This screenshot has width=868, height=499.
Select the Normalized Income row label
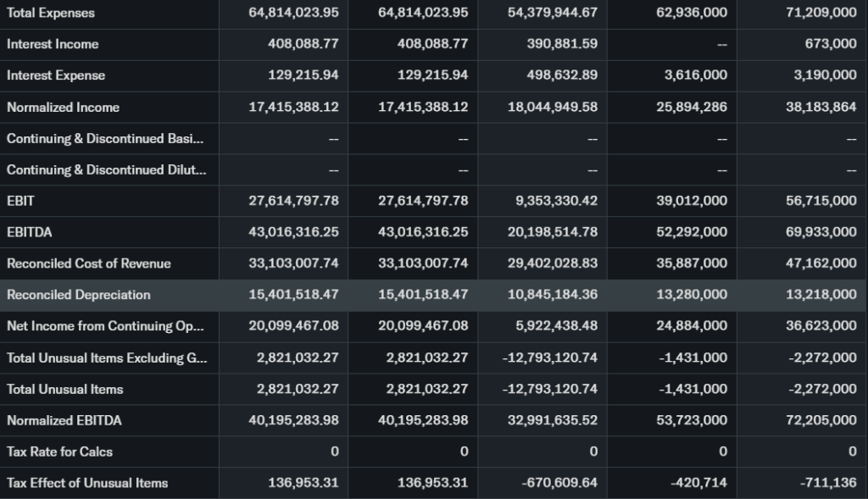coord(63,107)
